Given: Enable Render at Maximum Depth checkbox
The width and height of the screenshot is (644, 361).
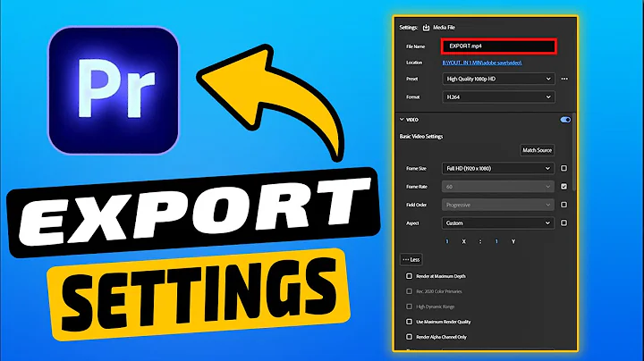Looking at the screenshot, I should click(409, 276).
